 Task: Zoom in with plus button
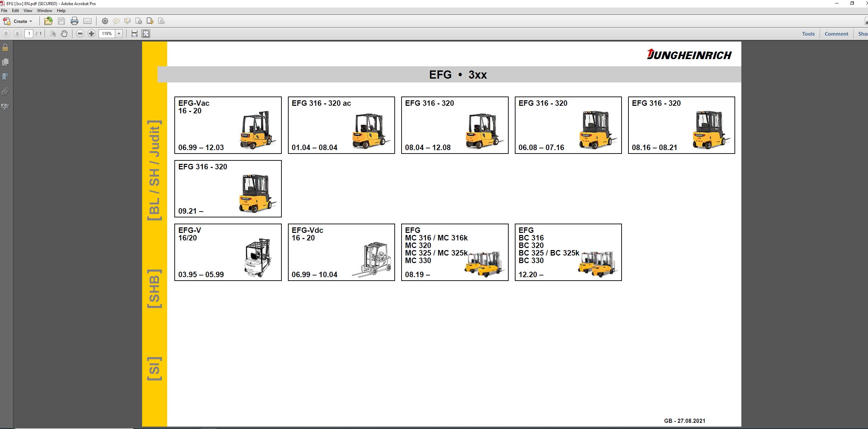[x=91, y=34]
